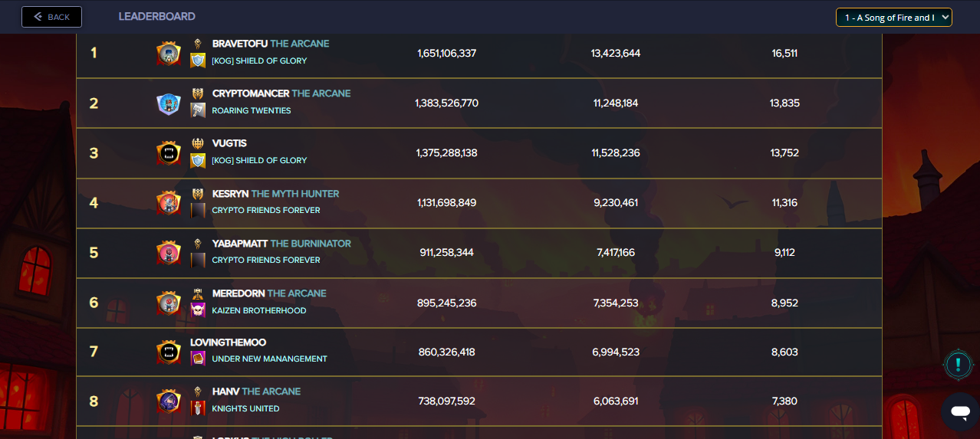Click the title icon beside HANV's name
Screen dimensions: 980x439
click(x=198, y=391)
